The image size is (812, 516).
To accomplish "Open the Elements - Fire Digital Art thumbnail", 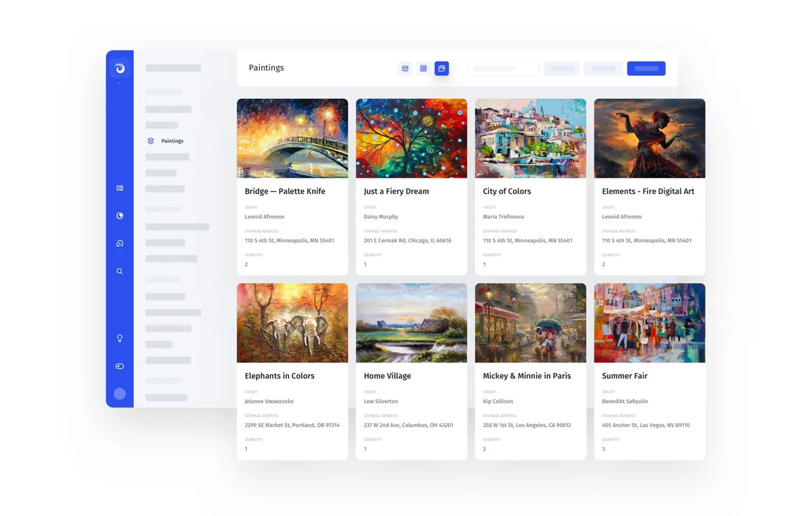I will tap(650, 138).
